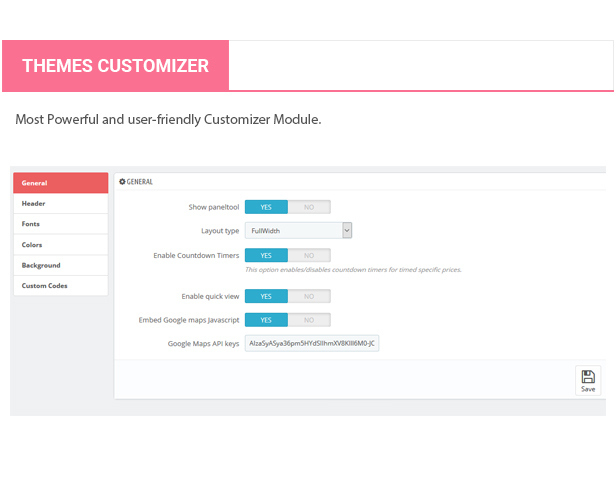This screenshot has height=478, width=616.
Task: Click the countdown timers help description text
Action: point(353,270)
